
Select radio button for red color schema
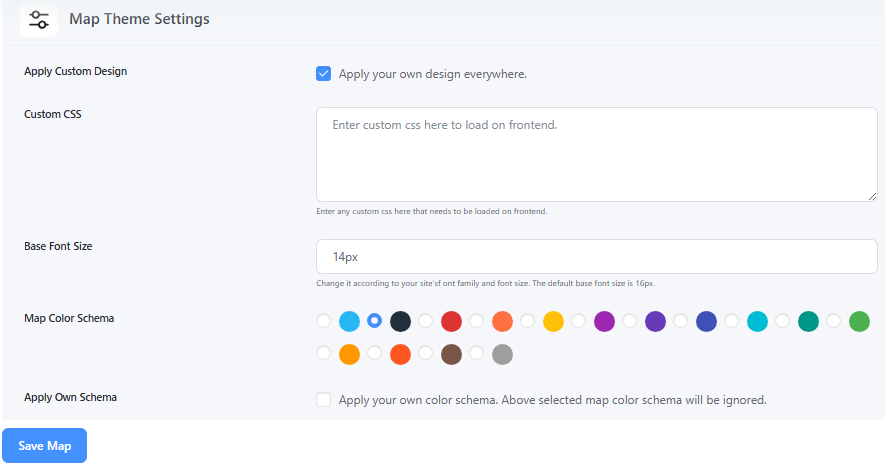426,321
